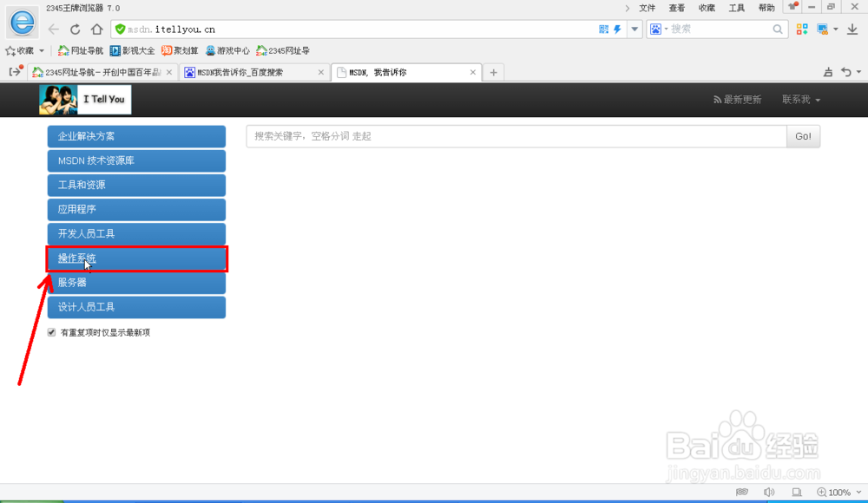Expand the address bar history dropdown

pos(635,29)
